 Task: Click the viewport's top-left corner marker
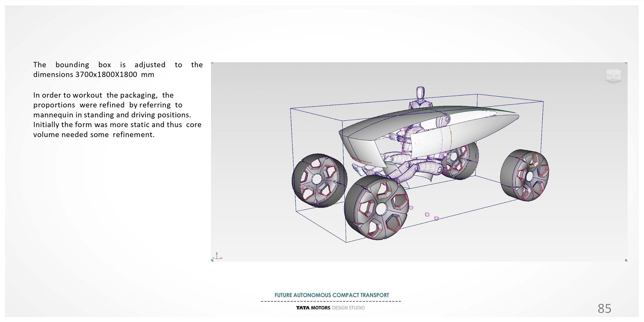(x=212, y=63)
